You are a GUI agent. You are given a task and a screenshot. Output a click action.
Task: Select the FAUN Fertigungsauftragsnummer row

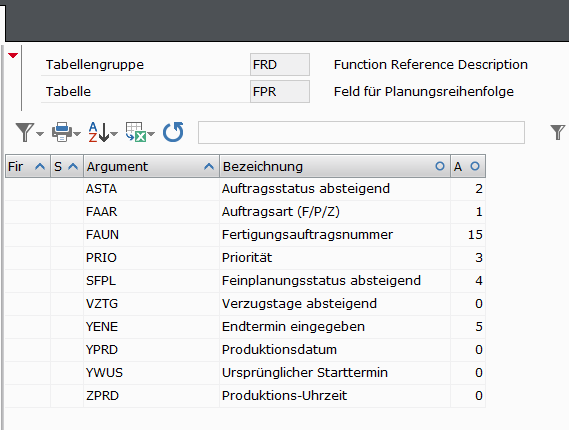coord(245,235)
